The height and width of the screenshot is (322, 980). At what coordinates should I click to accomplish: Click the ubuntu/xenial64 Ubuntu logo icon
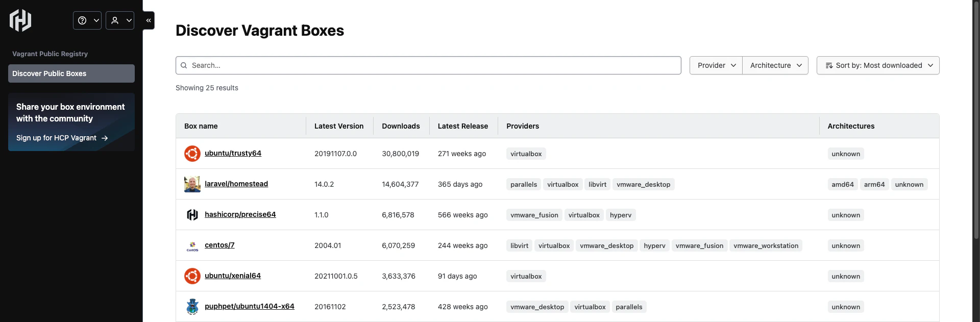pos(192,276)
